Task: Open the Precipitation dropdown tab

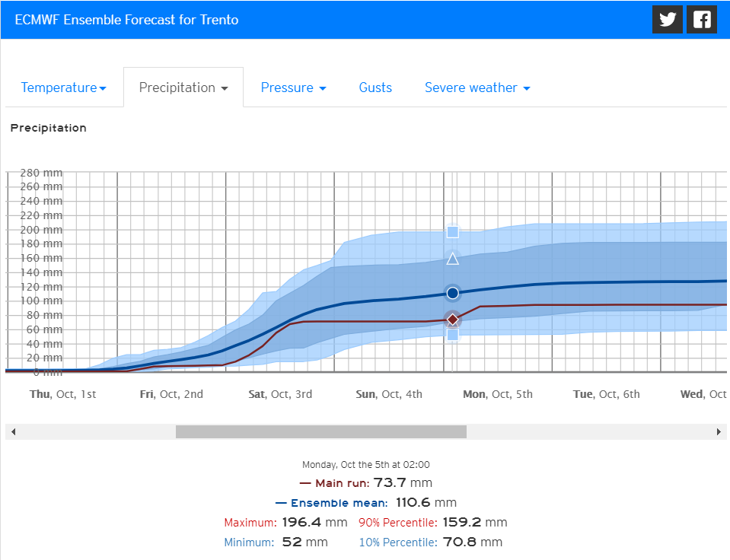Action: tap(183, 87)
